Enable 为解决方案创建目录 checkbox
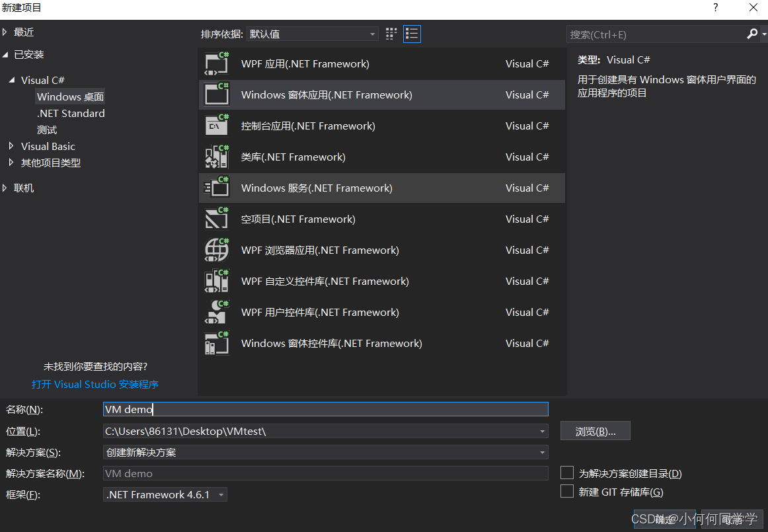Screen dimensions: 768x532 [x=566, y=473]
